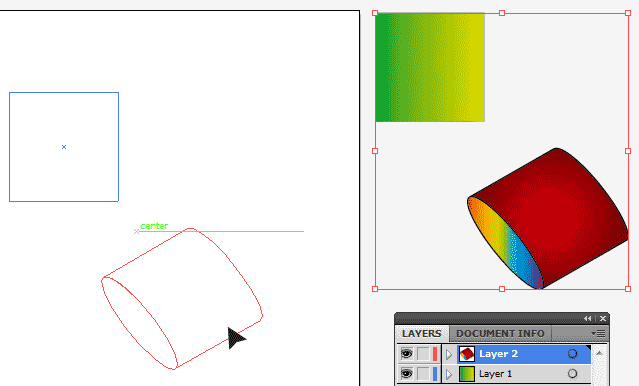Click the bottom-center bounding box handle
639x386 pixels.
[502, 289]
